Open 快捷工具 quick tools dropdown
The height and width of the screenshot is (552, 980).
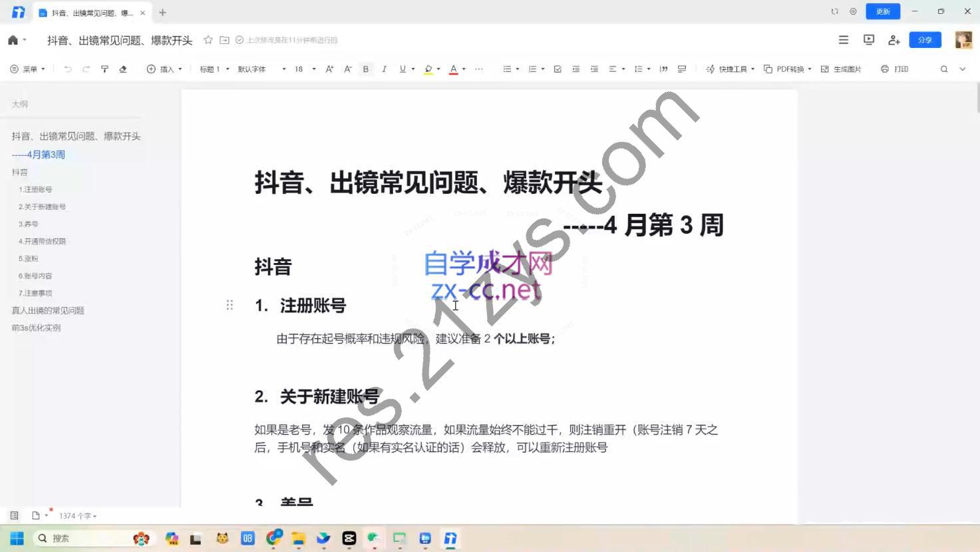(x=730, y=69)
